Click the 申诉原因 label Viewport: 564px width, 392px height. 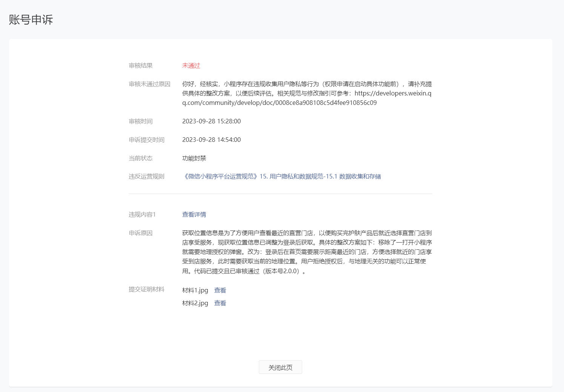tap(140, 233)
